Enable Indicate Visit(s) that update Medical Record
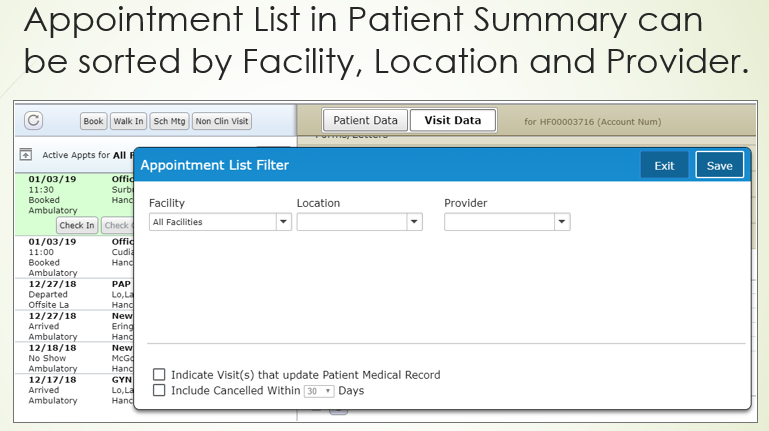 (159, 375)
